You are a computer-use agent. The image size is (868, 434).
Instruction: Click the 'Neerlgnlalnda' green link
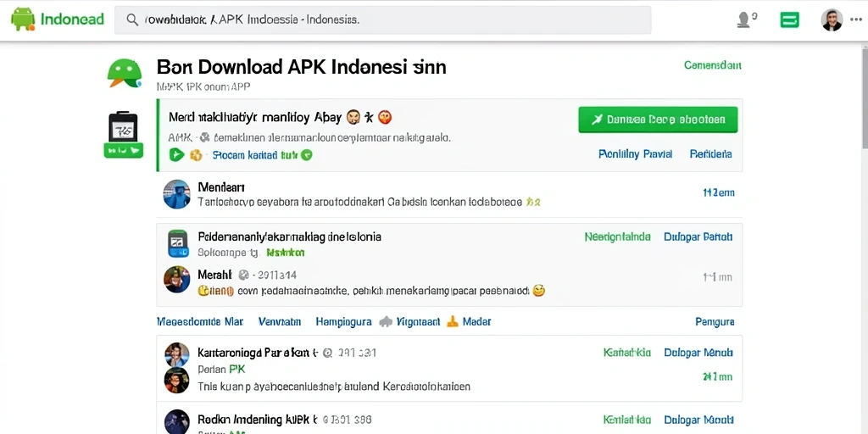617,237
